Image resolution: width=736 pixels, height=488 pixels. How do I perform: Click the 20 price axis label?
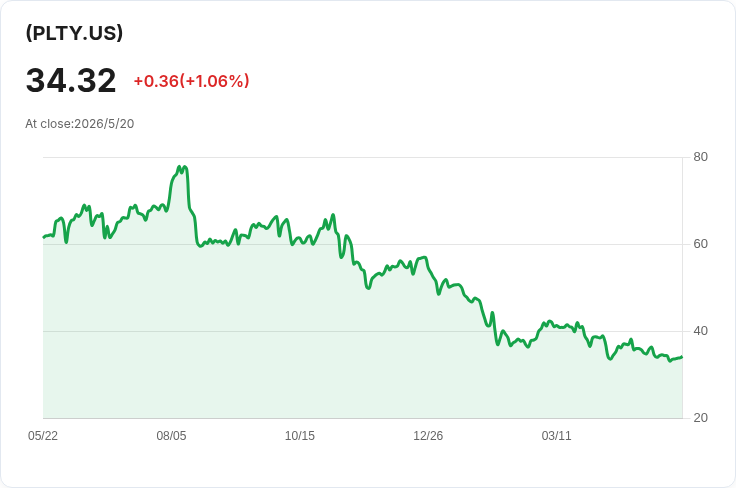coord(700,418)
